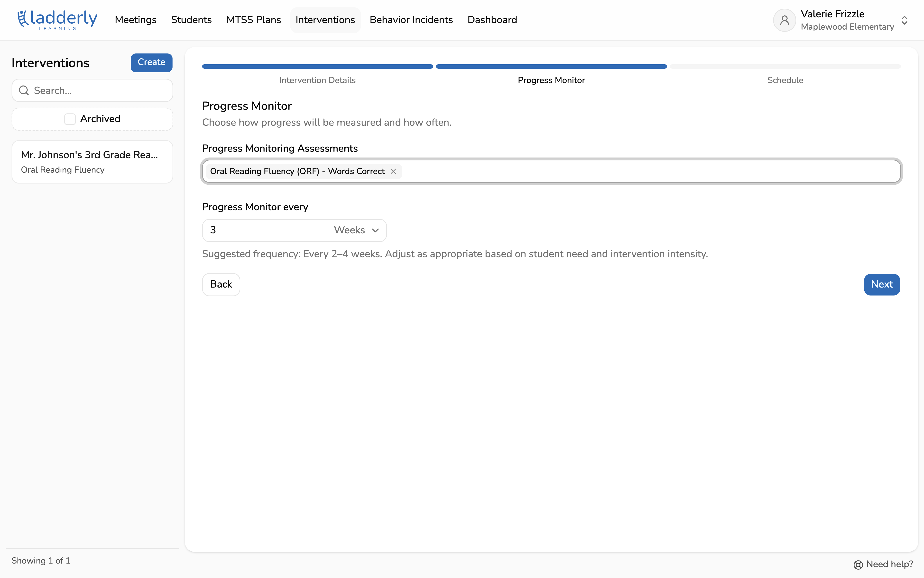This screenshot has height=578, width=924.
Task: Click the Schedule progress bar segment
Action: (785, 66)
